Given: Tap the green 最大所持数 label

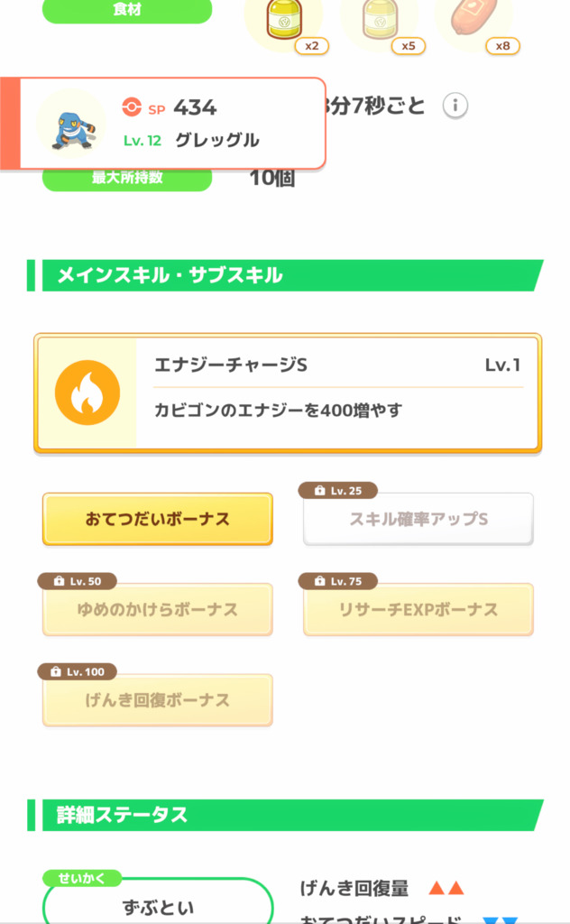Looking at the screenshot, I should coord(127,178).
